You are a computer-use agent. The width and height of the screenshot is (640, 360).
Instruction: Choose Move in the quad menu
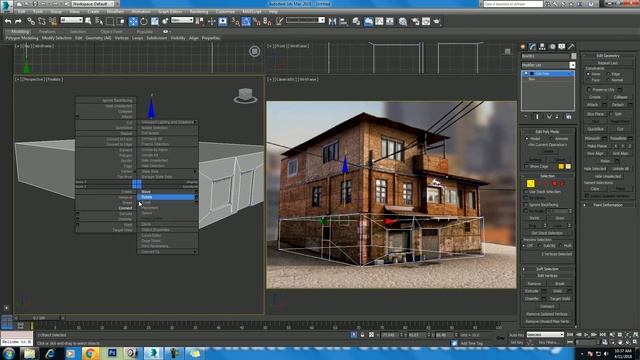point(166,191)
